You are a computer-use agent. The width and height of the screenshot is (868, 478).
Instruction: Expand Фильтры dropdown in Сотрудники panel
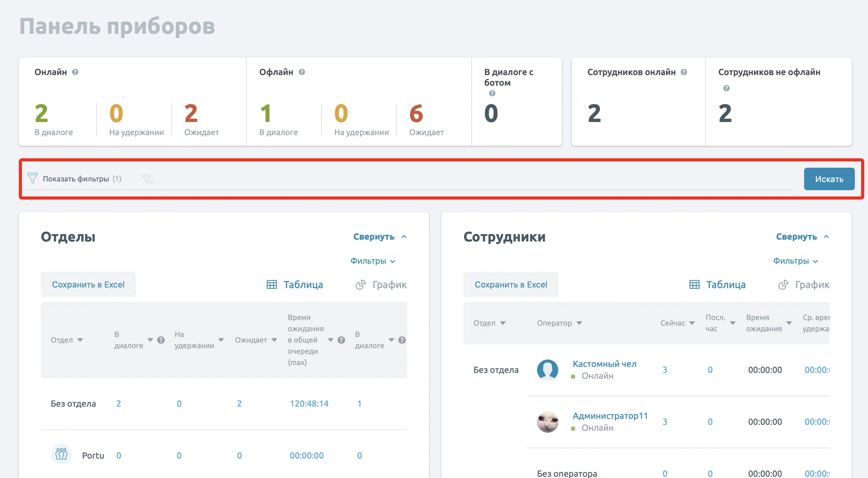(795, 261)
